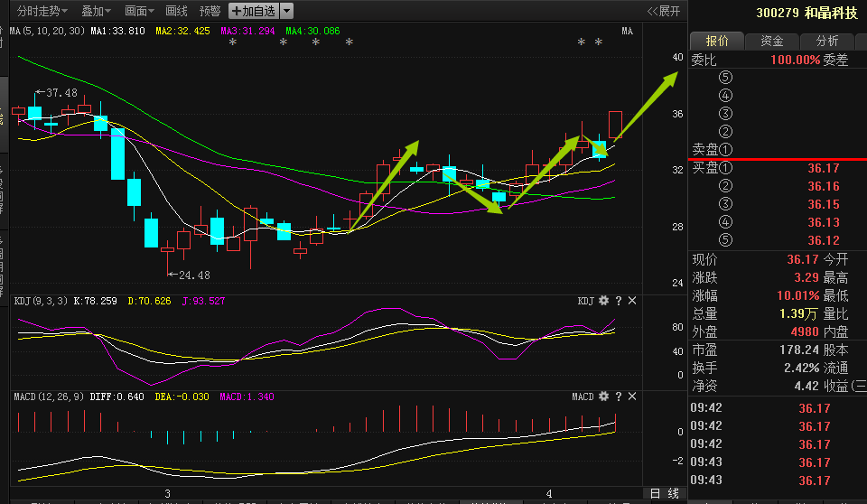Viewport: 867px width, 504px height.
Task: Open the 分时走势 dropdown menu
Action: point(42,11)
